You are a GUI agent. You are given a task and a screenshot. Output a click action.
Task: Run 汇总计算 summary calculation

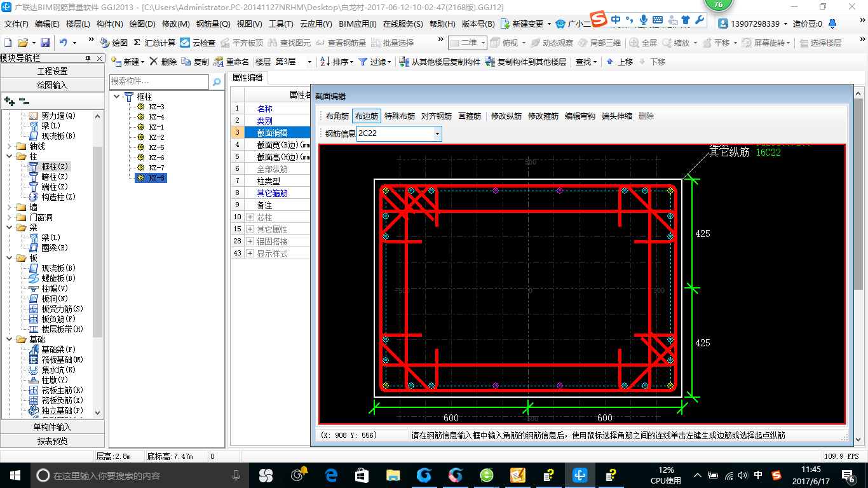(x=154, y=43)
